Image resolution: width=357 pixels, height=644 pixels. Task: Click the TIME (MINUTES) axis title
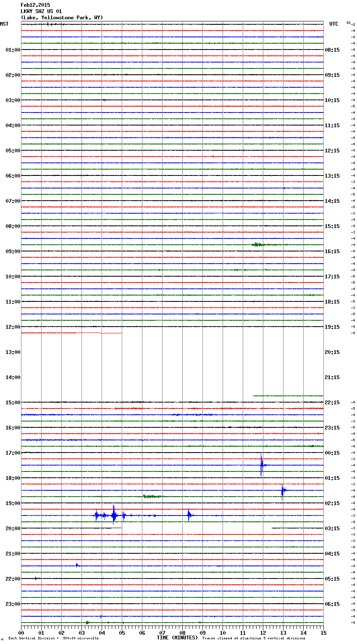click(x=177, y=638)
